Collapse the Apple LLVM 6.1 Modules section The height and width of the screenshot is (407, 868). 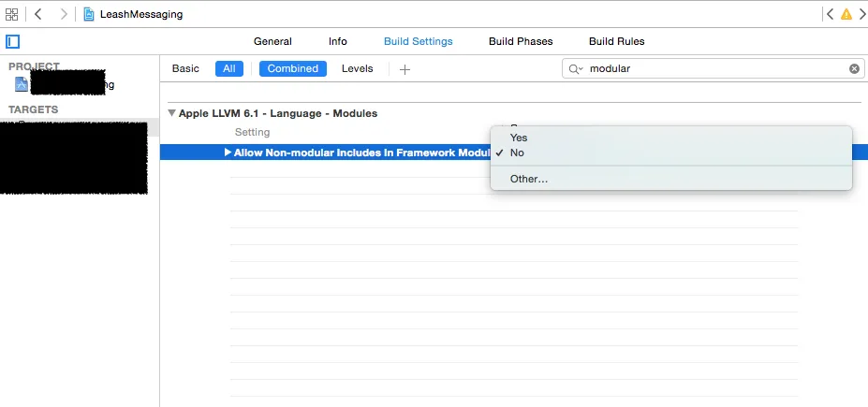pyautogui.click(x=171, y=113)
